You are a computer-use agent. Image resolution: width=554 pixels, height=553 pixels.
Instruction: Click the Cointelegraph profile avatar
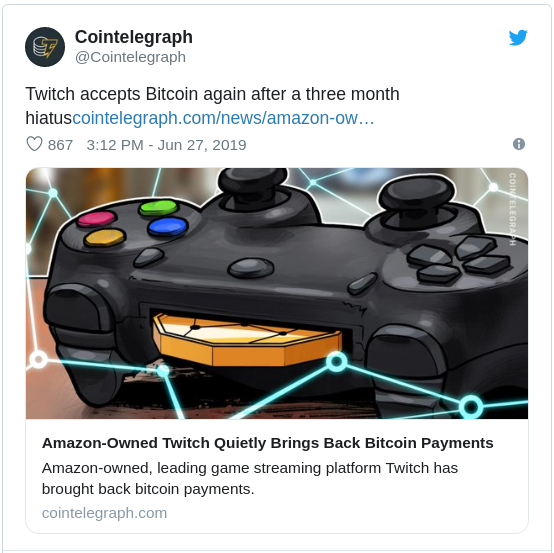click(x=45, y=47)
